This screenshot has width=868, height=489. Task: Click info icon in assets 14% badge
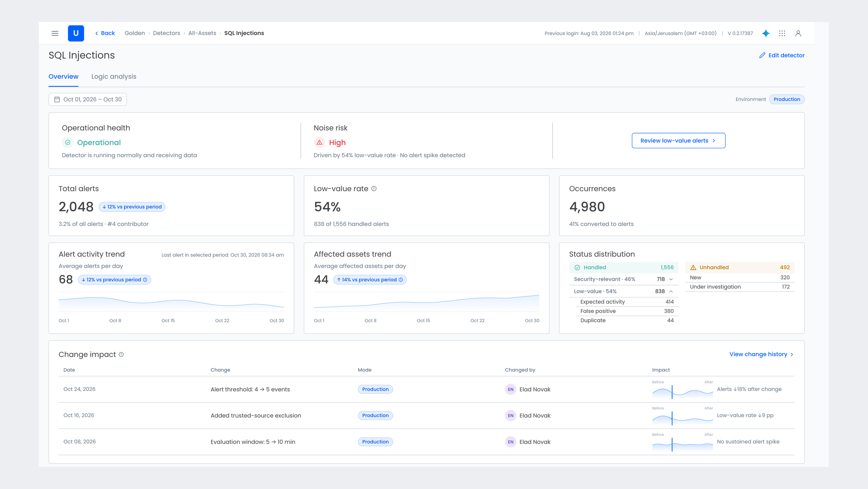(401, 280)
